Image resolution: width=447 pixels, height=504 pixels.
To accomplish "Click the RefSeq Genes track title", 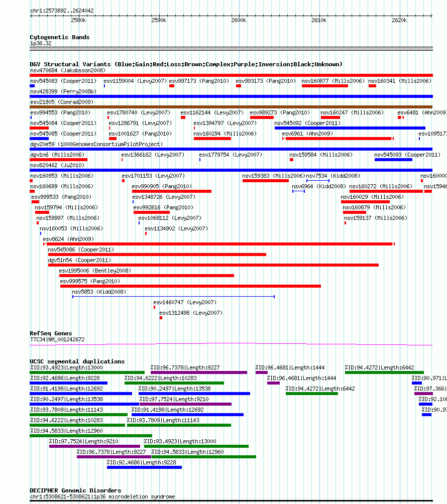I will (x=51, y=333).
